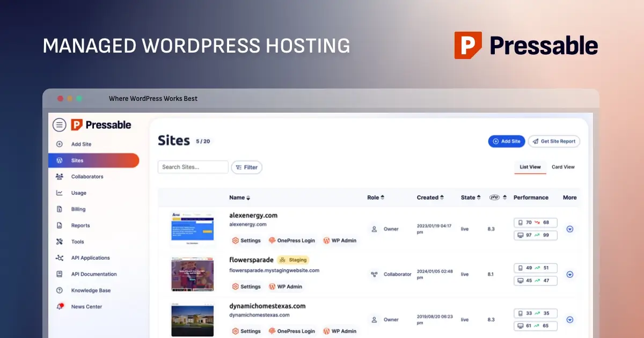Switch to Card View

coord(563,167)
